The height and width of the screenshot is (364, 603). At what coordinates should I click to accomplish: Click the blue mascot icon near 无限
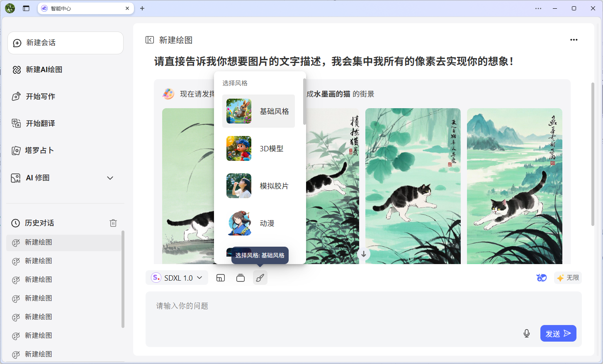[541, 278]
